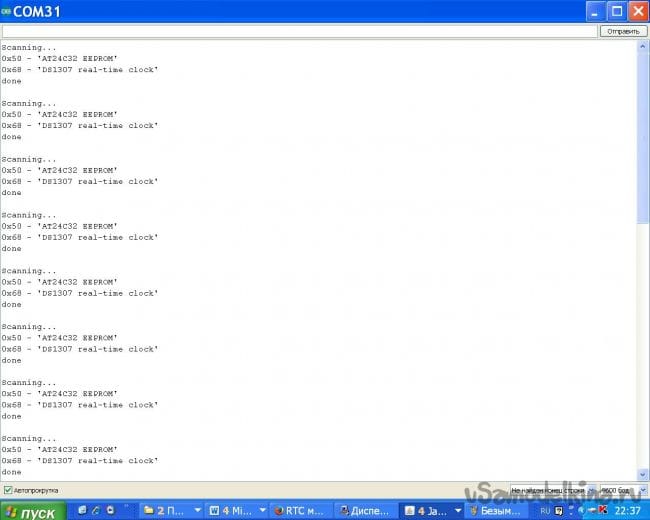Switch to the folder group taskbar button

click(x=170, y=511)
